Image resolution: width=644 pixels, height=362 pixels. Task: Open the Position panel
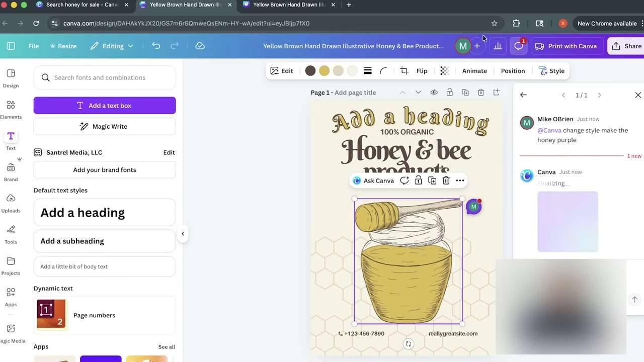coord(513,71)
